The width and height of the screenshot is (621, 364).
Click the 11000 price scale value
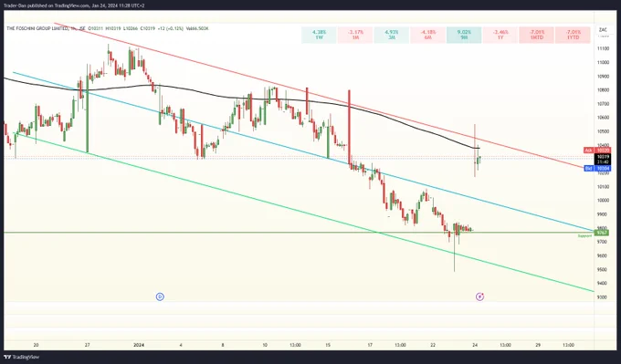click(x=604, y=63)
